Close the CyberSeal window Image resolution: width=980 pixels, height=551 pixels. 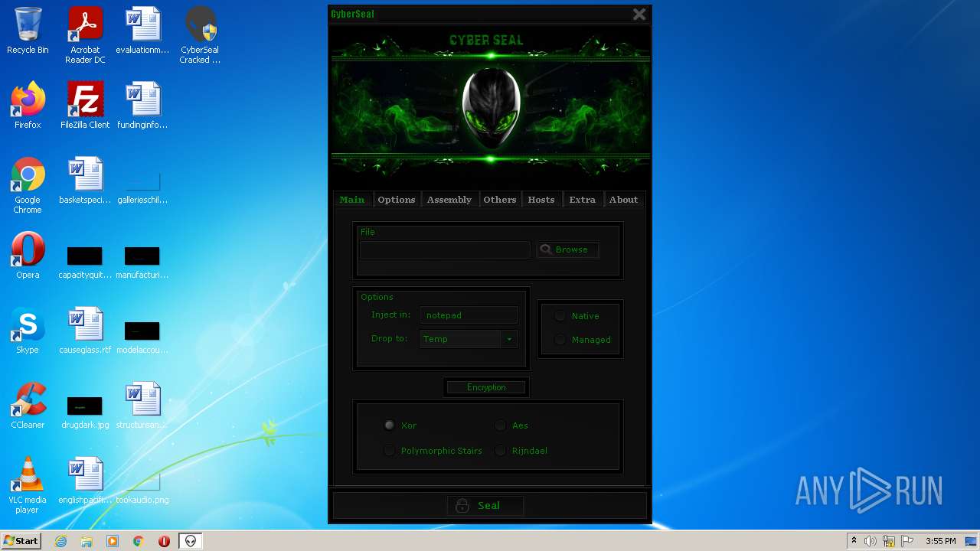639,14
